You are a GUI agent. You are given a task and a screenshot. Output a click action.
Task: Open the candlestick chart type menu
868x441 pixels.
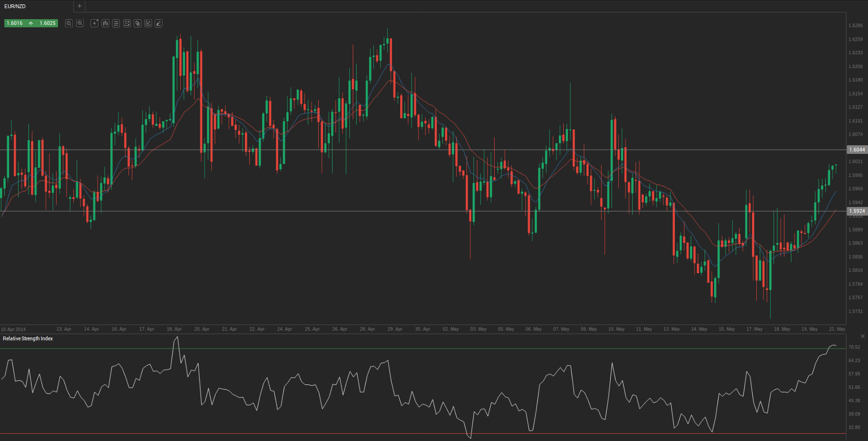click(105, 23)
